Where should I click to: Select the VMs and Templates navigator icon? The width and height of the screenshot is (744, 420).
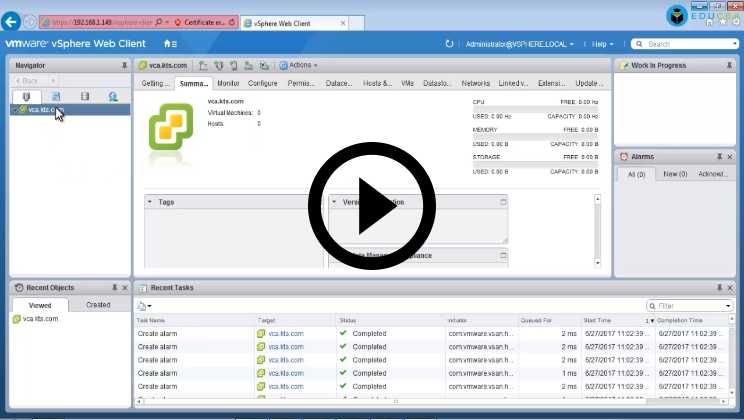point(56,96)
